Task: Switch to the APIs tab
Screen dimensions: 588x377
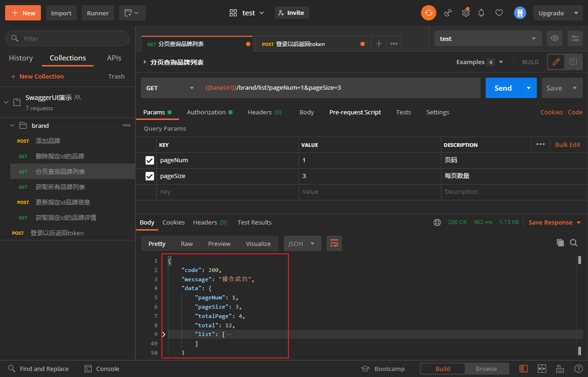Action: [114, 58]
